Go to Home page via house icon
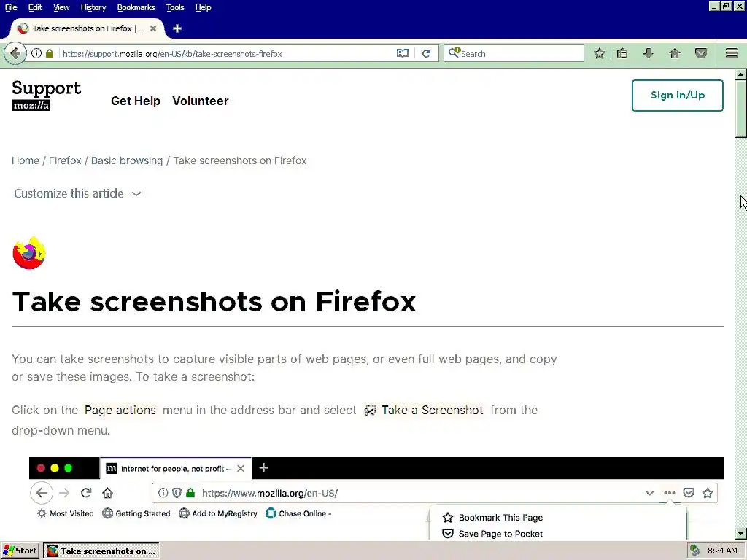The height and width of the screenshot is (560, 747). click(675, 53)
